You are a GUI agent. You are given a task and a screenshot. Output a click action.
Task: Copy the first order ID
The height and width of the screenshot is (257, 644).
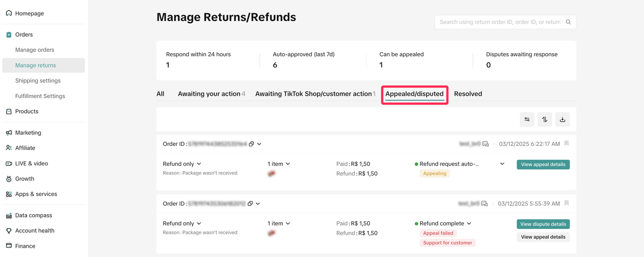pos(251,144)
